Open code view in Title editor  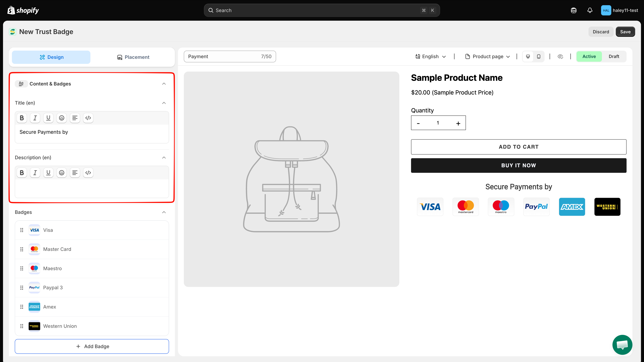click(88, 118)
